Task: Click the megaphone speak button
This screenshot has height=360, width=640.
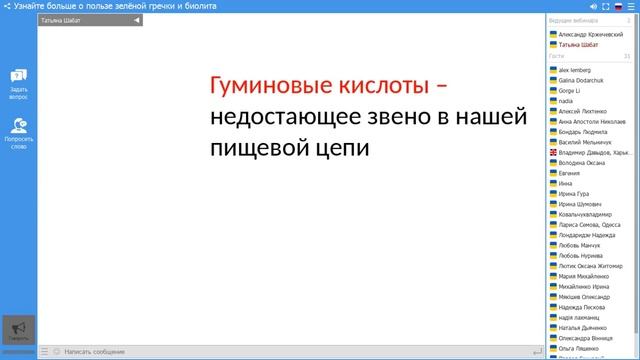Action: 18,330
